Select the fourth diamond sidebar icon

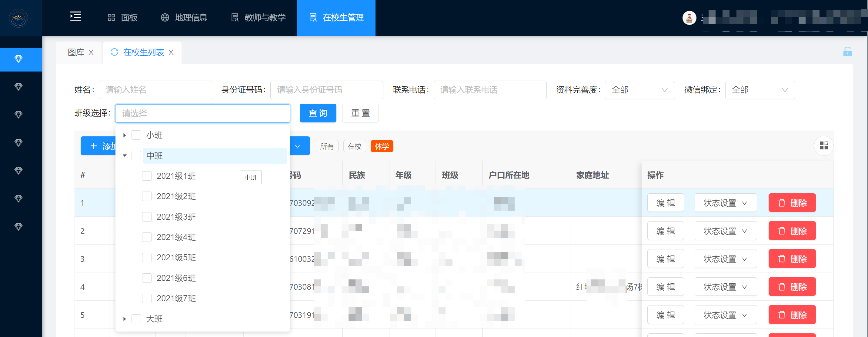(x=18, y=143)
